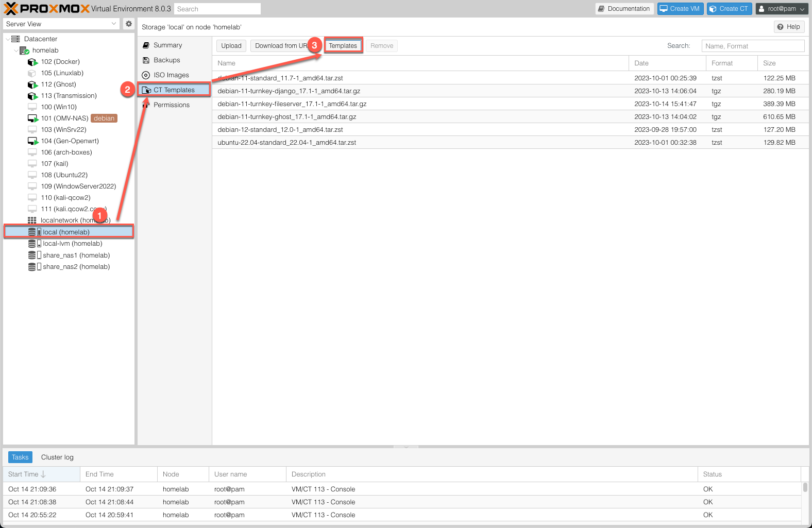Select the Oct 14 21:09:36 task row
The height and width of the screenshot is (528, 812).
click(402, 489)
